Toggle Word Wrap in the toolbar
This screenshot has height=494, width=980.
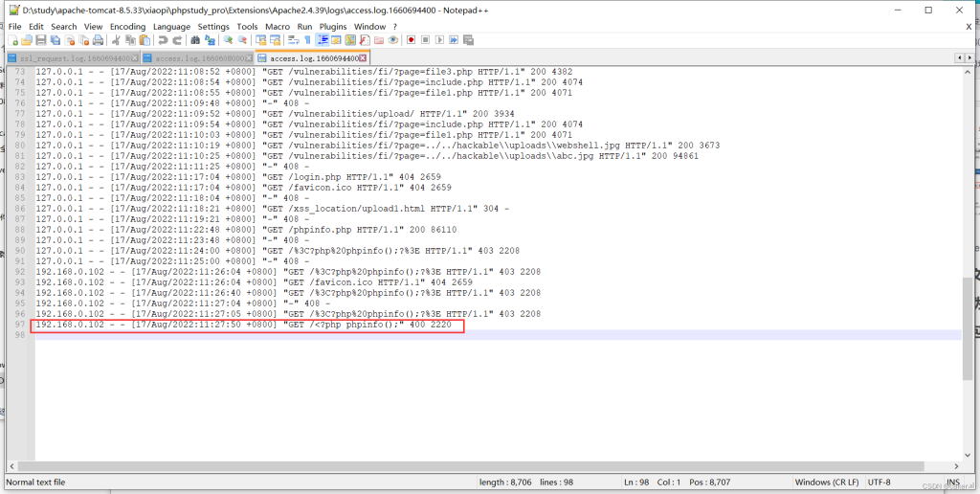(x=294, y=40)
